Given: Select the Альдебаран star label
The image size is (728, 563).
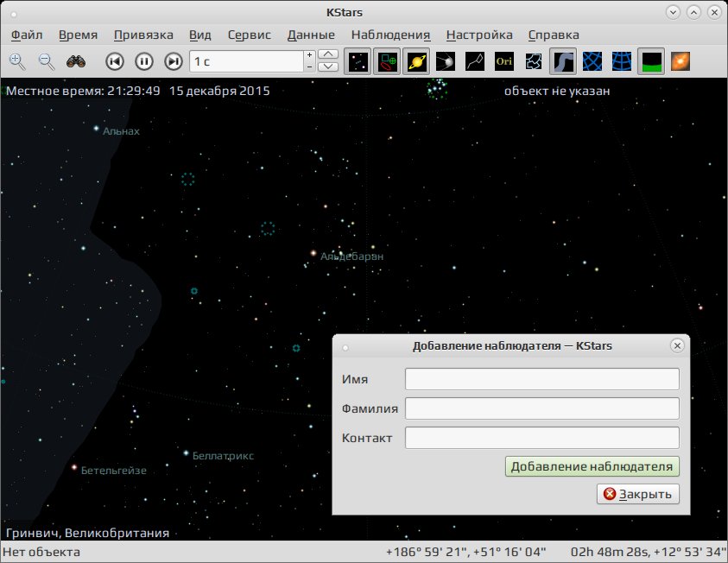Looking at the screenshot, I should [x=352, y=256].
